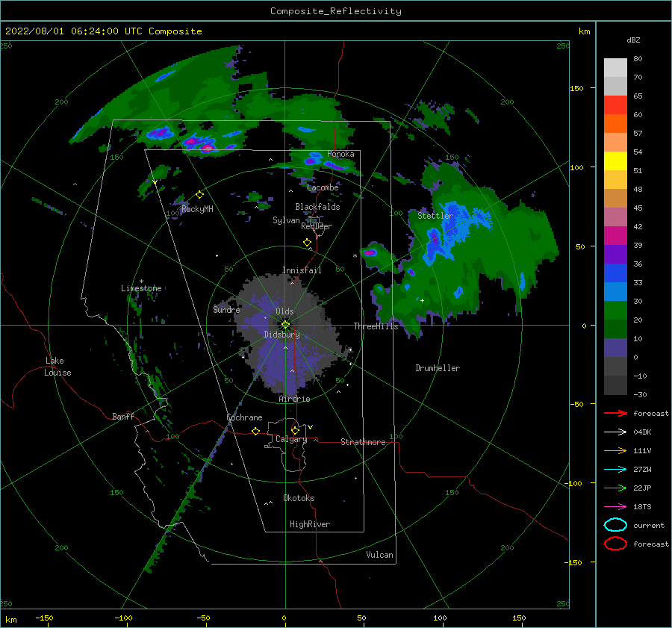Click the Limestone label

(x=141, y=288)
